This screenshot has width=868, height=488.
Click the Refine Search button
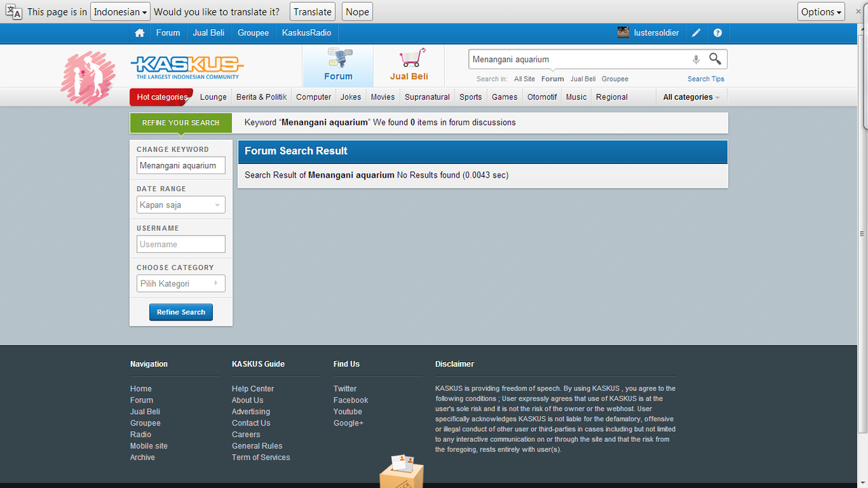[x=181, y=312]
